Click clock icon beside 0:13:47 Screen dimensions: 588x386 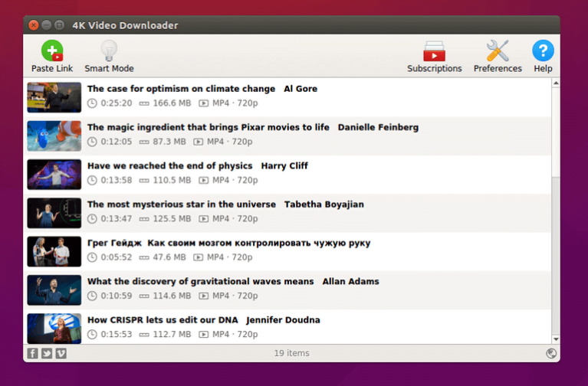tap(92, 219)
